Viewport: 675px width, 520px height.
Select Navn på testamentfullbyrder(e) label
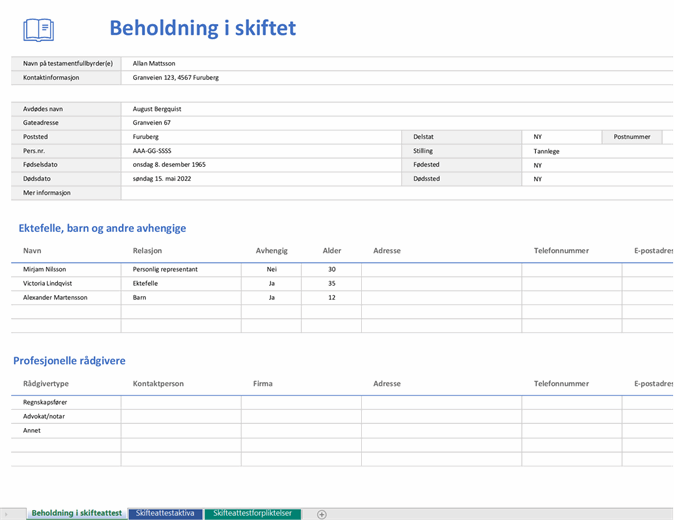(x=66, y=63)
